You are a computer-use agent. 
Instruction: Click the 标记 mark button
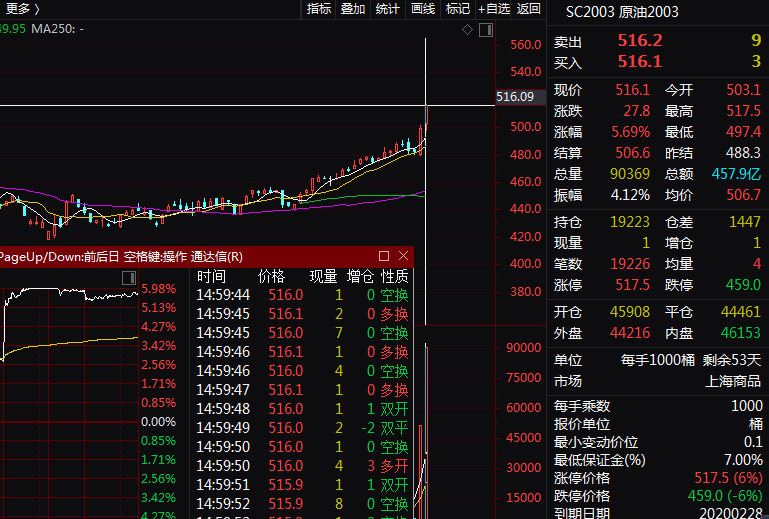coord(458,9)
